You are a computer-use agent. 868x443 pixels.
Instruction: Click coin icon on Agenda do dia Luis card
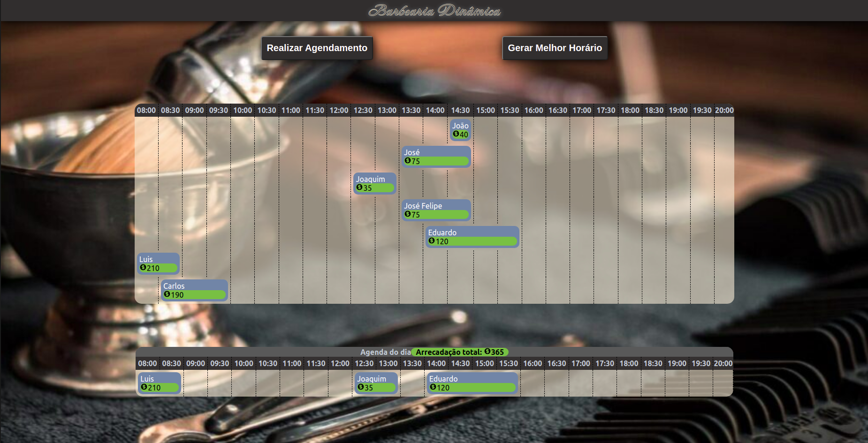[x=144, y=387]
